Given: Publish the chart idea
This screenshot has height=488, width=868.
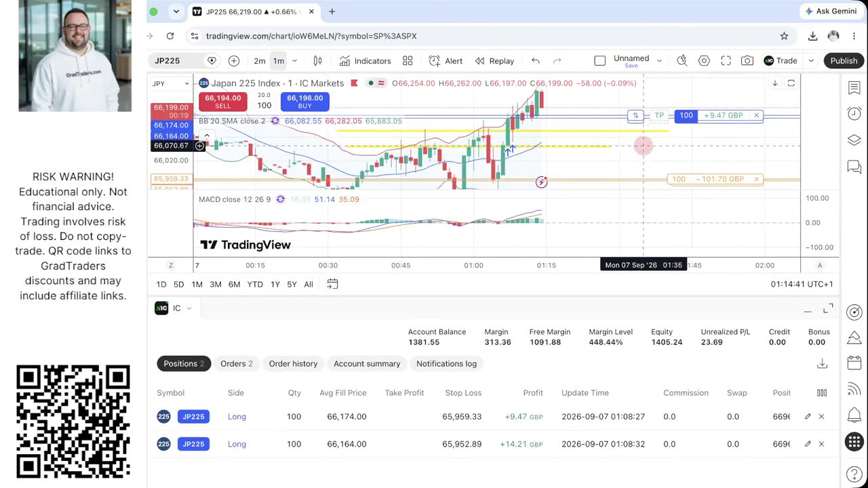Looking at the screenshot, I should point(844,61).
